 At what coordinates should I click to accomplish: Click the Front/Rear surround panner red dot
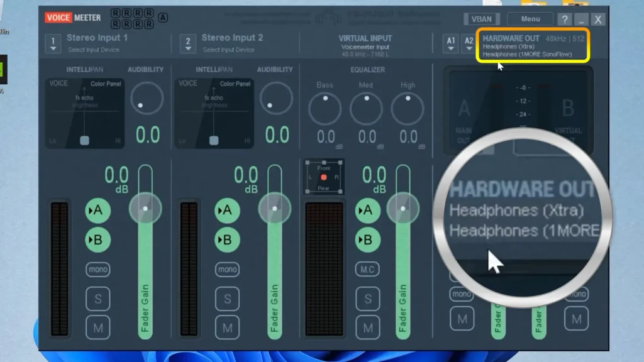324,177
